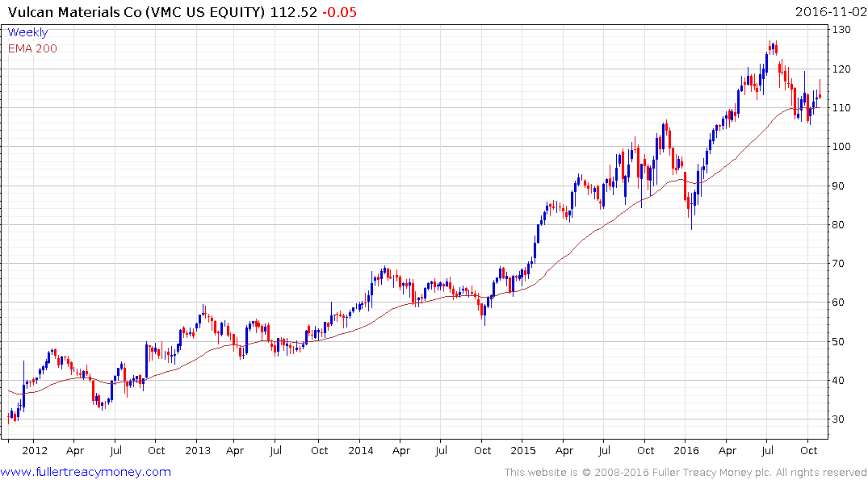This screenshot has width=868, height=484.
Task: Click the 50 price axis label
Action: click(x=838, y=341)
